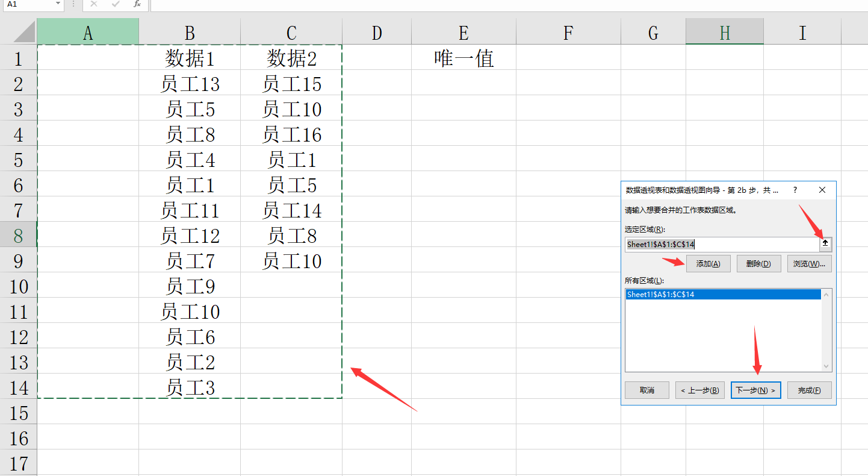Click cell containing 员工7

click(190, 261)
